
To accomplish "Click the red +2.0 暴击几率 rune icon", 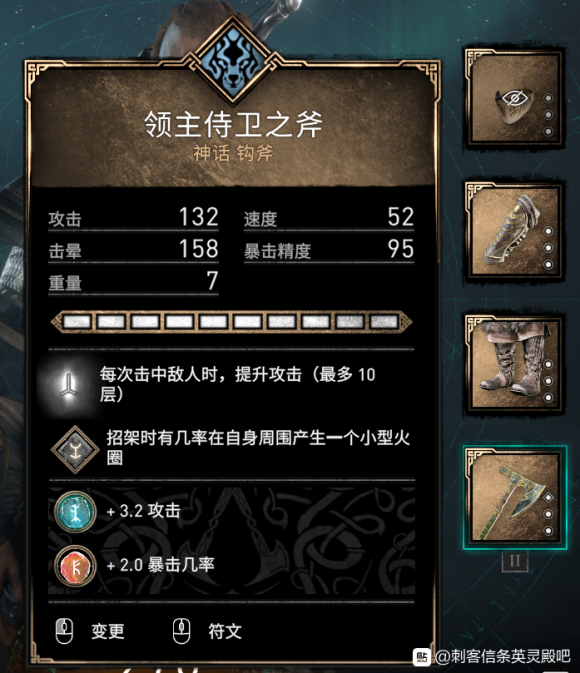I will [x=75, y=566].
